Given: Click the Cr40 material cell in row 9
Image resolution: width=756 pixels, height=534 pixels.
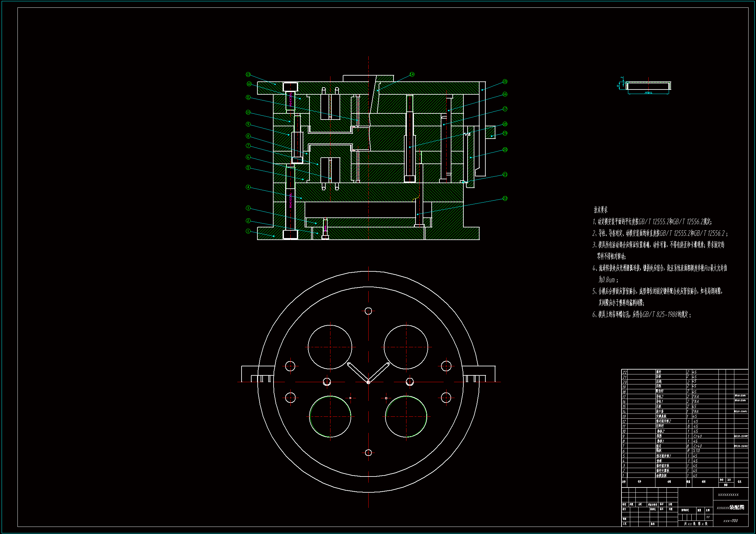Looking at the screenshot, I should point(697,436).
